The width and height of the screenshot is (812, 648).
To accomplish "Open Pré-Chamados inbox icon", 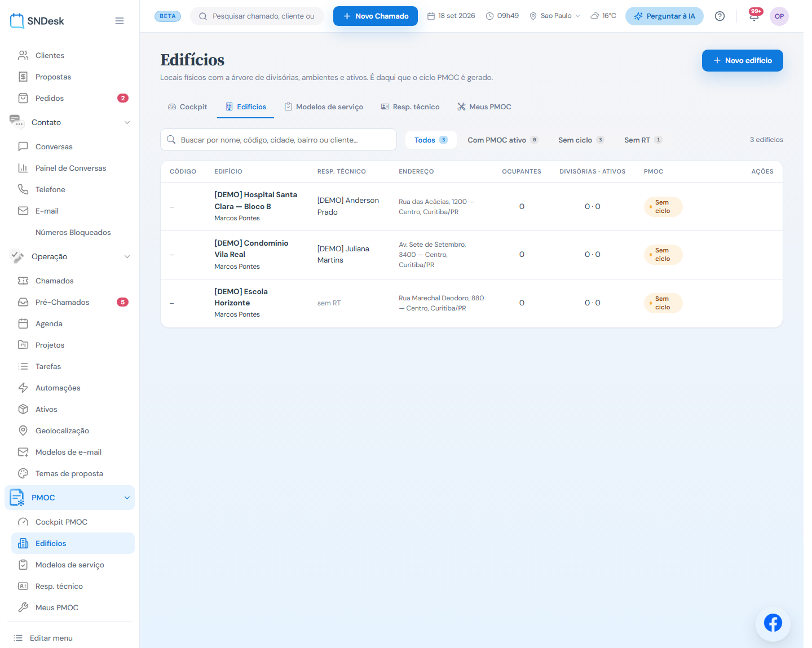I will pos(23,302).
